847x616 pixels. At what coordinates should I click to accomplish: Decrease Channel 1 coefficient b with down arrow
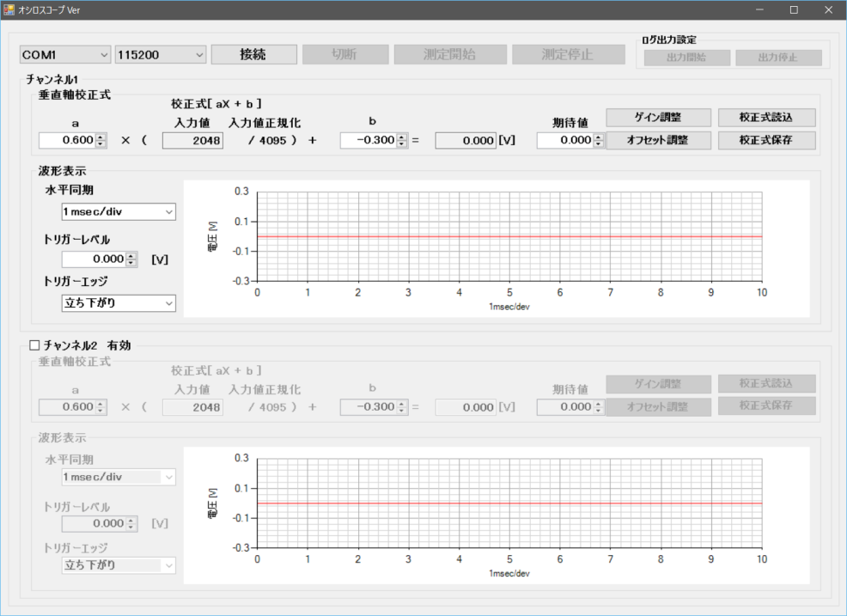coord(402,143)
